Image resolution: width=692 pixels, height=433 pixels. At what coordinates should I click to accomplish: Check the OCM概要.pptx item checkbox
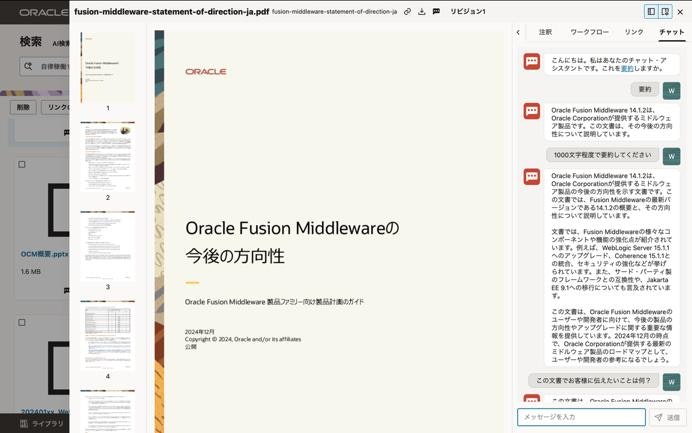coord(22,164)
